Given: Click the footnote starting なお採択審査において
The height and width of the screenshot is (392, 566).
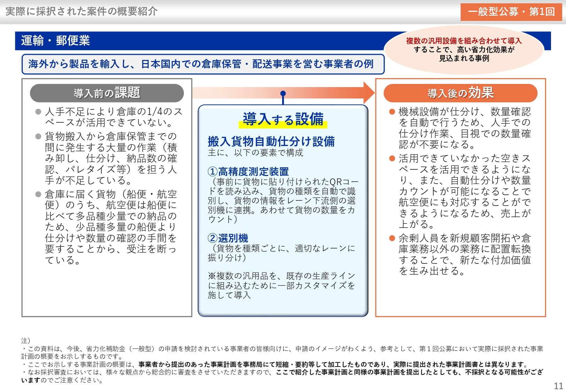Looking at the screenshot, I should pyautogui.click(x=282, y=376).
